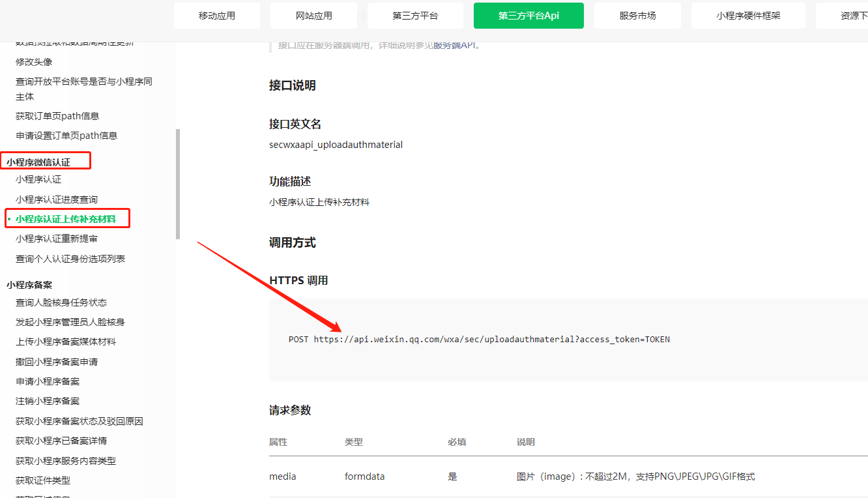Viewport: 868px width, 498px height.
Task: Select 申请设置订单页path信息 in the sidebar
Action: [66, 136]
